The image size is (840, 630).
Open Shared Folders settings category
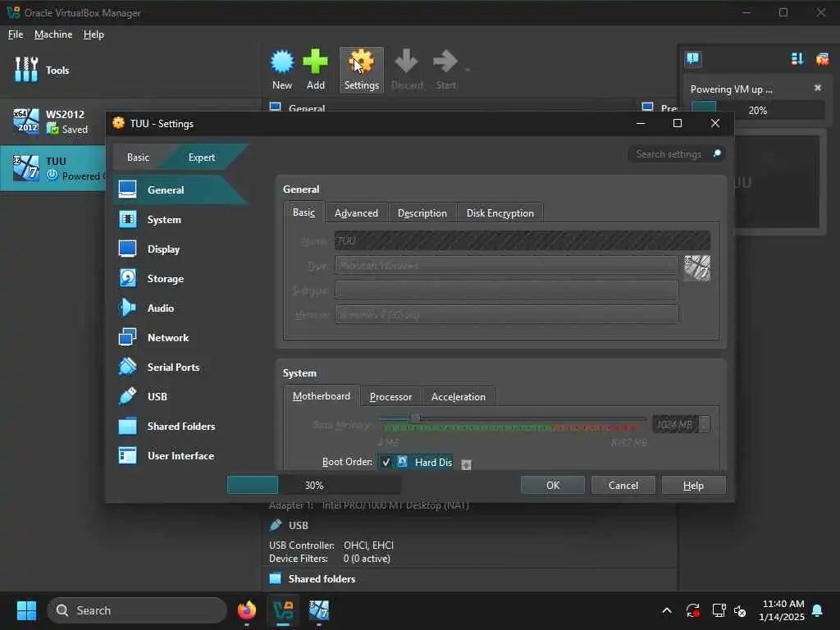pos(180,426)
